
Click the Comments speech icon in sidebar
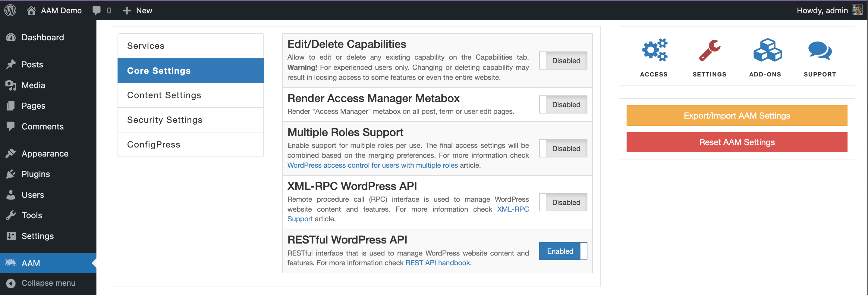[11, 126]
